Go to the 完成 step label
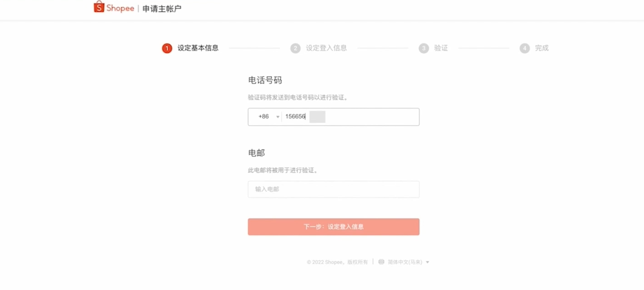 click(542, 48)
